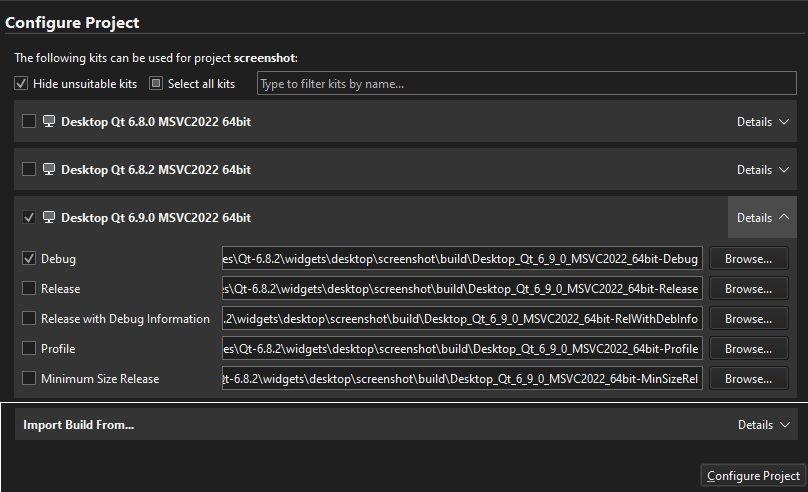Disable the Debug build configuration
The image size is (808, 492).
coord(28,259)
